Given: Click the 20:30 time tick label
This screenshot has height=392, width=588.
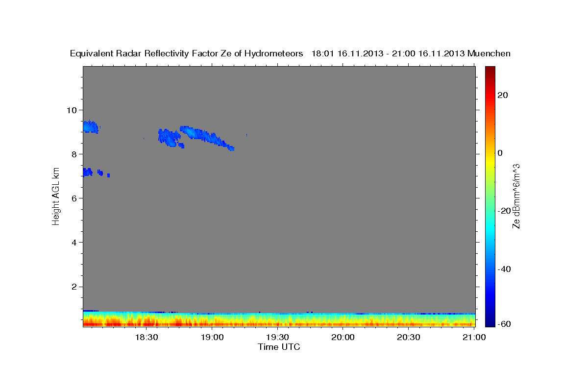Looking at the screenshot, I should tap(409, 338).
